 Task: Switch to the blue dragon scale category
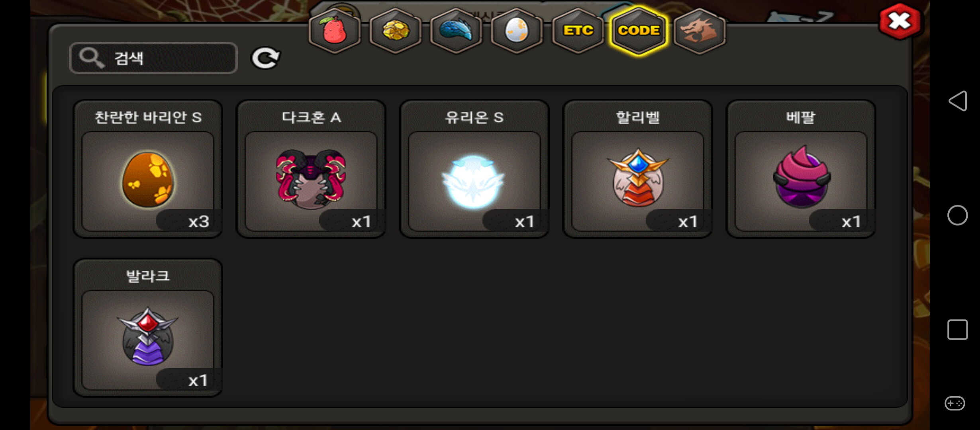coord(456,31)
